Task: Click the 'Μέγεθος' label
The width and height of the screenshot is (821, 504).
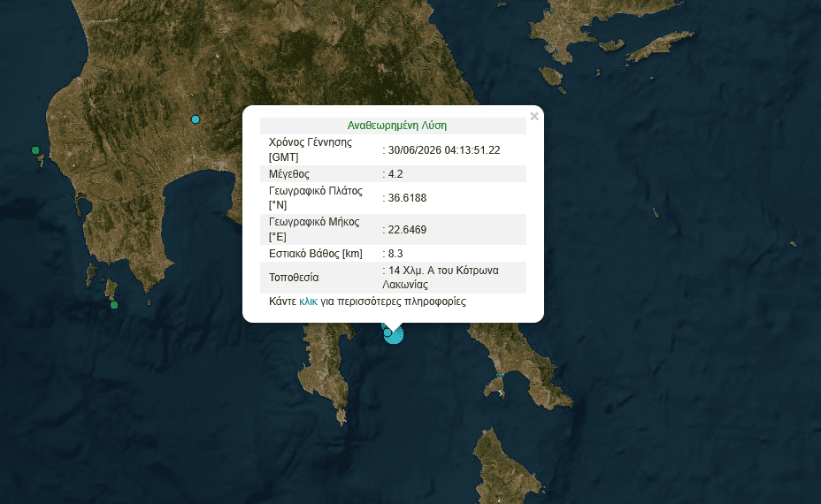Action: (289, 174)
